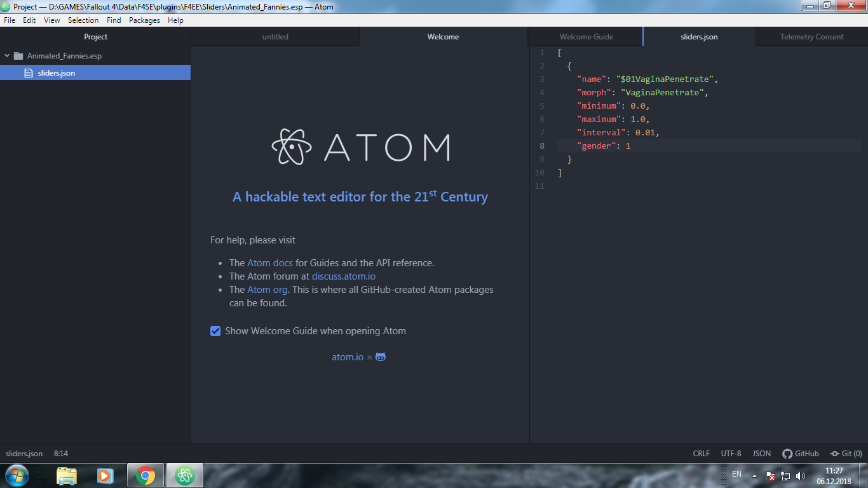Open the atom.io link
This screenshot has width=868, height=488.
348,357
